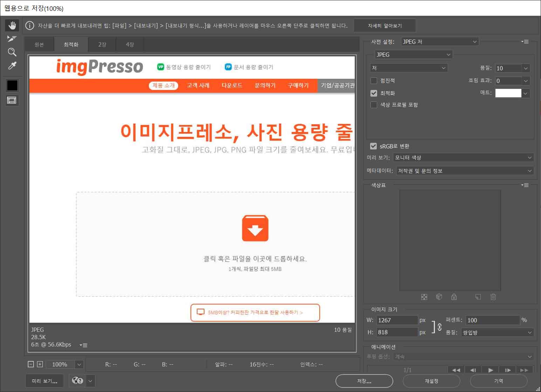
Task: Create a new color in the color table
Action: point(478,297)
